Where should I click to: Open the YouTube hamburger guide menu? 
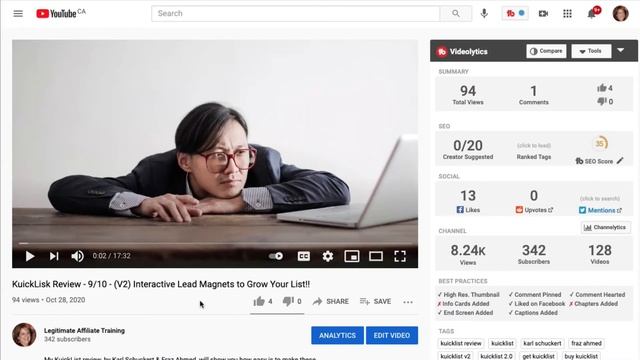[18, 13]
